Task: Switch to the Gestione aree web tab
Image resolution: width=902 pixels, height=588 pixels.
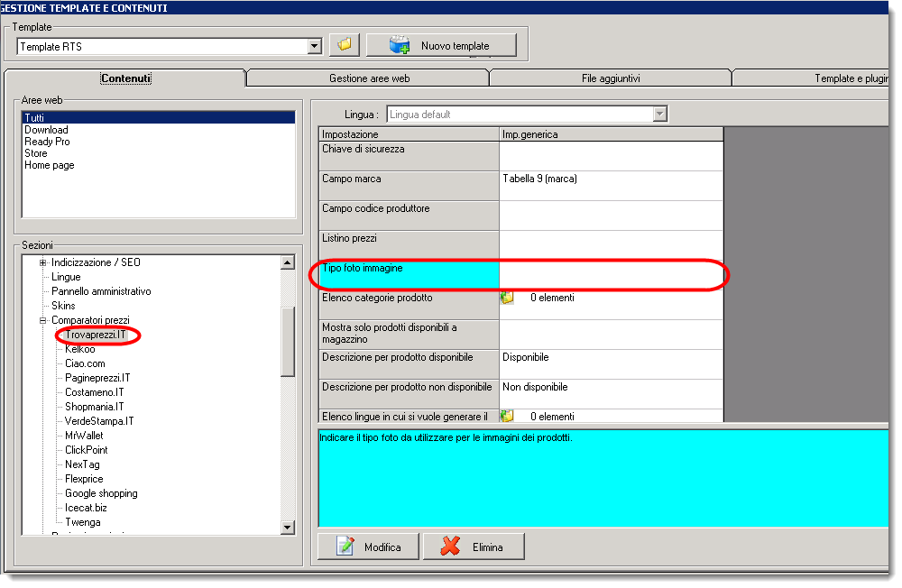Action: pyautogui.click(x=369, y=78)
